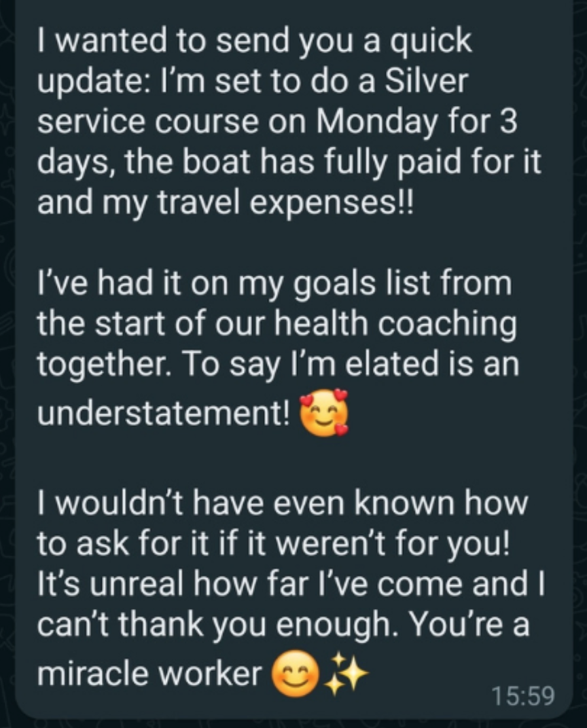587x728 pixels.
Task: Click the word 'update:' in the second line
Action: pos(90,83)
